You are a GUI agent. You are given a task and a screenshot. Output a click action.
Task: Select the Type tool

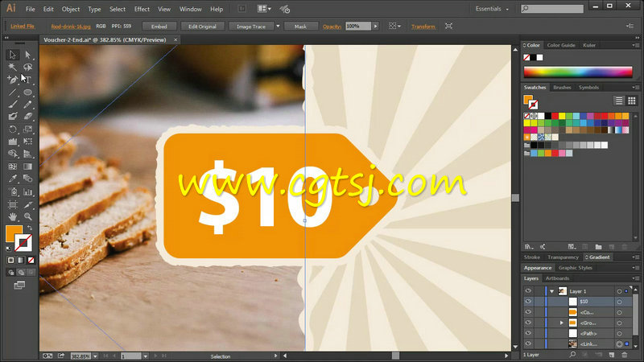(x=27, y=80)
